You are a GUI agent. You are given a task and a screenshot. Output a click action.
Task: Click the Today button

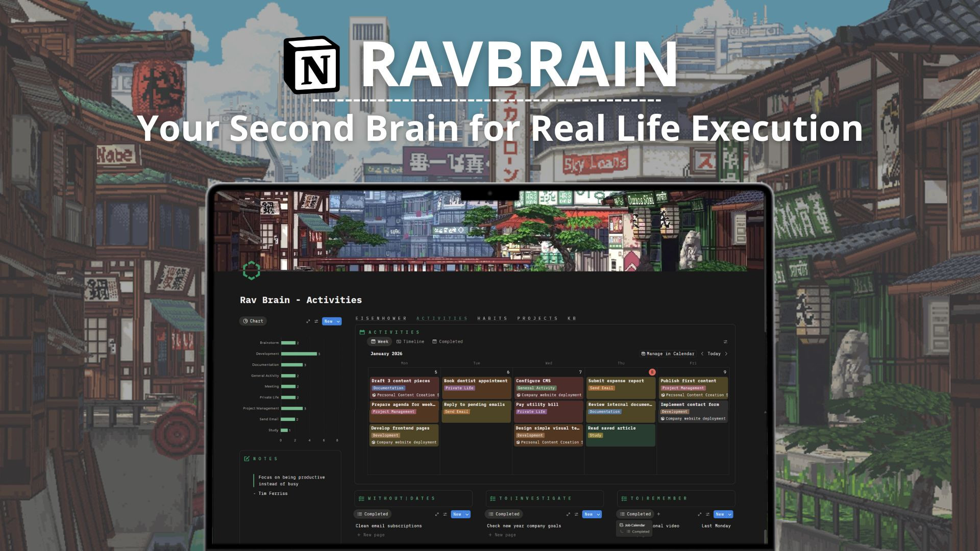[x=714, y=354]
